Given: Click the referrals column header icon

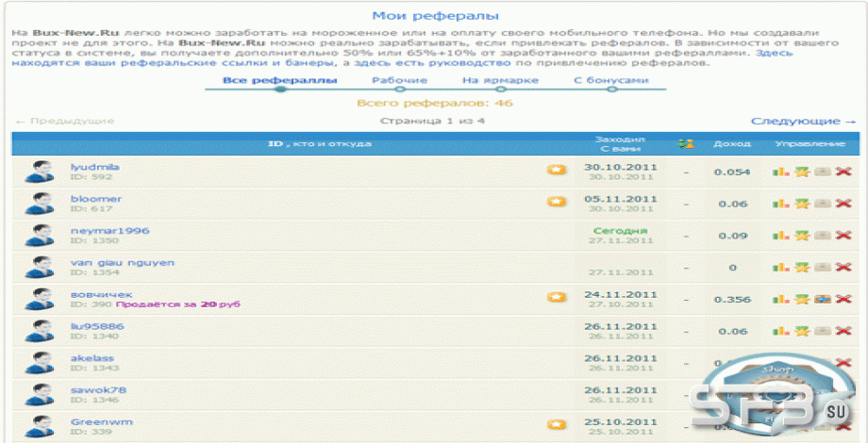Looking at the screenshot, I should tap(686, 144).
